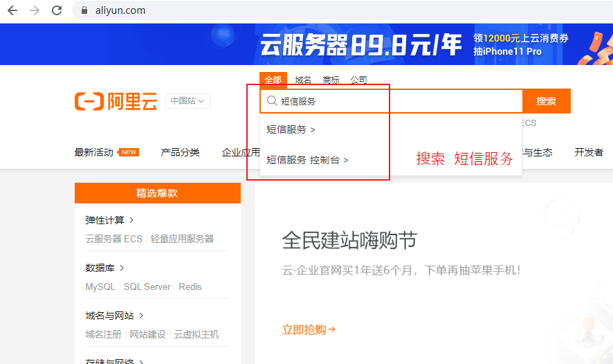Open the 云服务器 89.8元/年 promo banner

pyautogui.click(x=306, y=44)
